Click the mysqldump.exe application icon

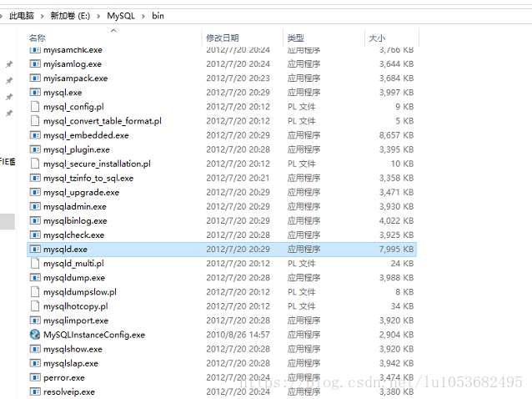(x=35, y=278)
